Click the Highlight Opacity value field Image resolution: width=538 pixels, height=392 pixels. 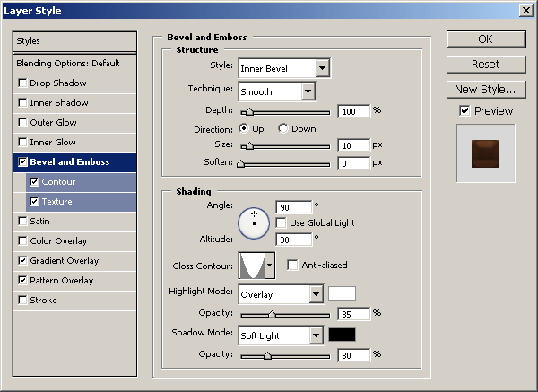(354, 314)
